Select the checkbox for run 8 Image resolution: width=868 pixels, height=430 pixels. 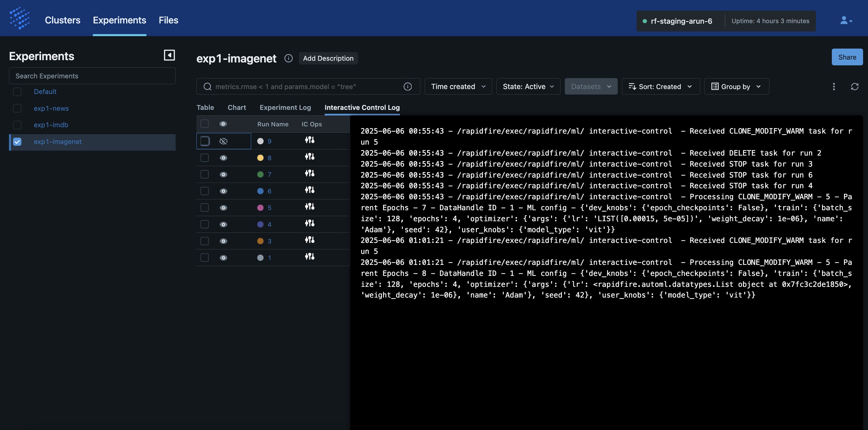coord(205,158)
